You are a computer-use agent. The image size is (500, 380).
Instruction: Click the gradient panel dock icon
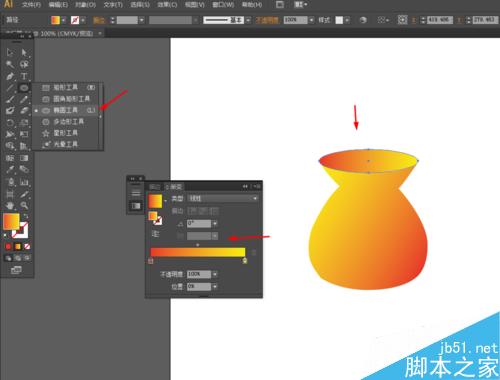(136, 206)
